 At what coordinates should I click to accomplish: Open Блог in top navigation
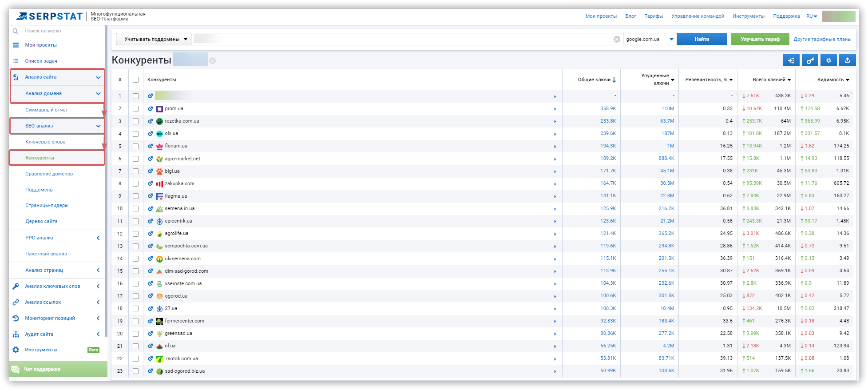coord(630,16)
